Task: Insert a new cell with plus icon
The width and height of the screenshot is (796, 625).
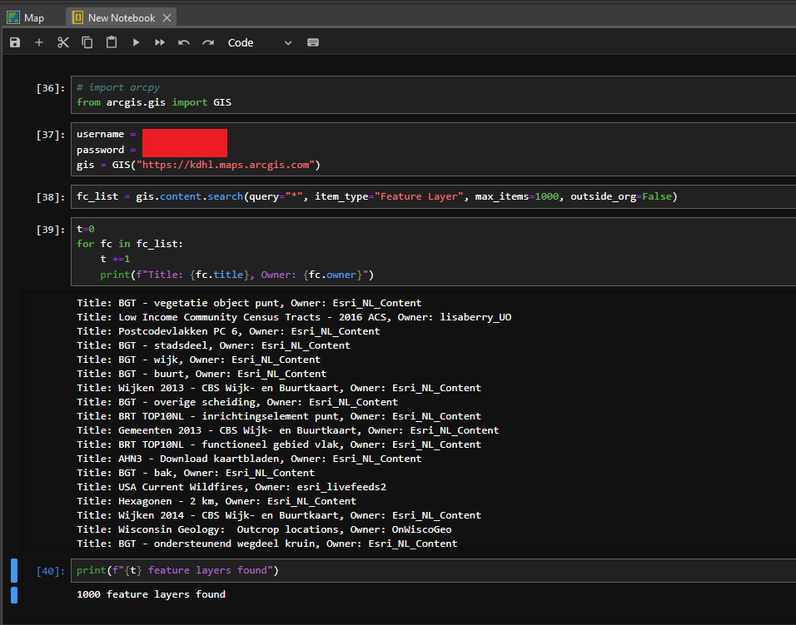Action: tap(39, 43)
